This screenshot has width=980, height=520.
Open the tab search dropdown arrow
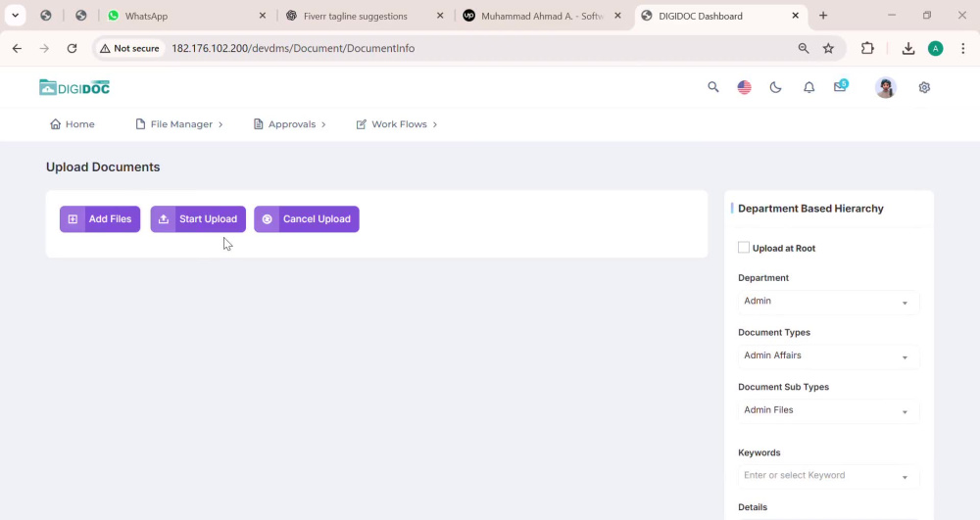[15, 16]
